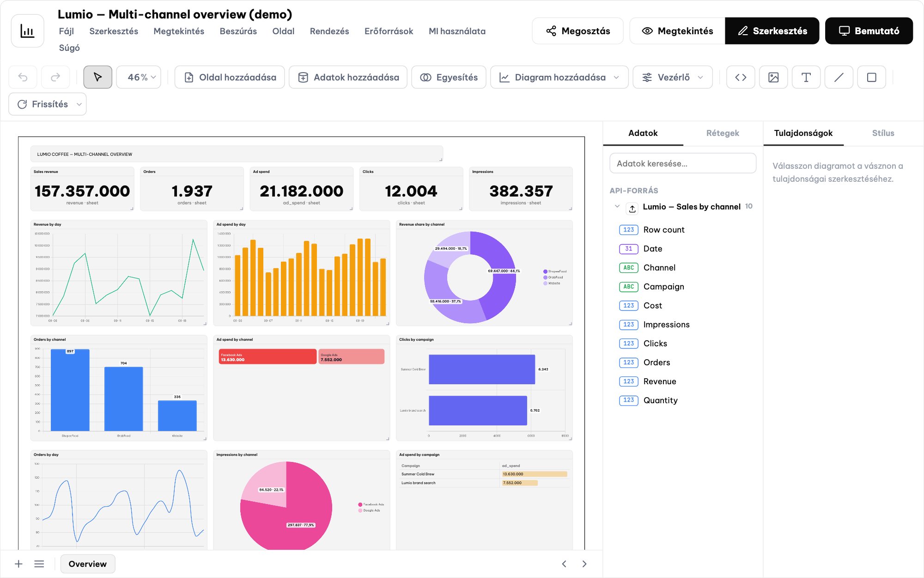The width and height of the screenshot is (924, 578).
Task: Click the Channel ABC type icon
Action: [628, 268]
